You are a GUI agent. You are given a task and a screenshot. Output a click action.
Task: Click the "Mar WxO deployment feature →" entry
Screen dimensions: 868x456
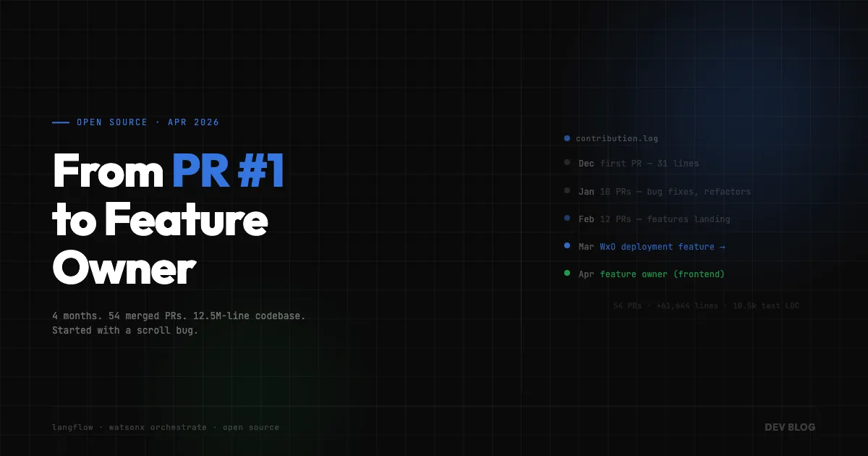pyautogui.click(x=644, y=247)
